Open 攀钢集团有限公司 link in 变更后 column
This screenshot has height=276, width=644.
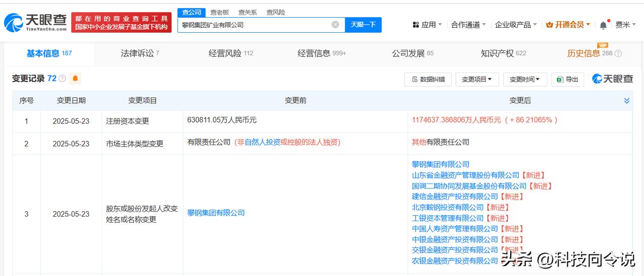coord(440,164)
